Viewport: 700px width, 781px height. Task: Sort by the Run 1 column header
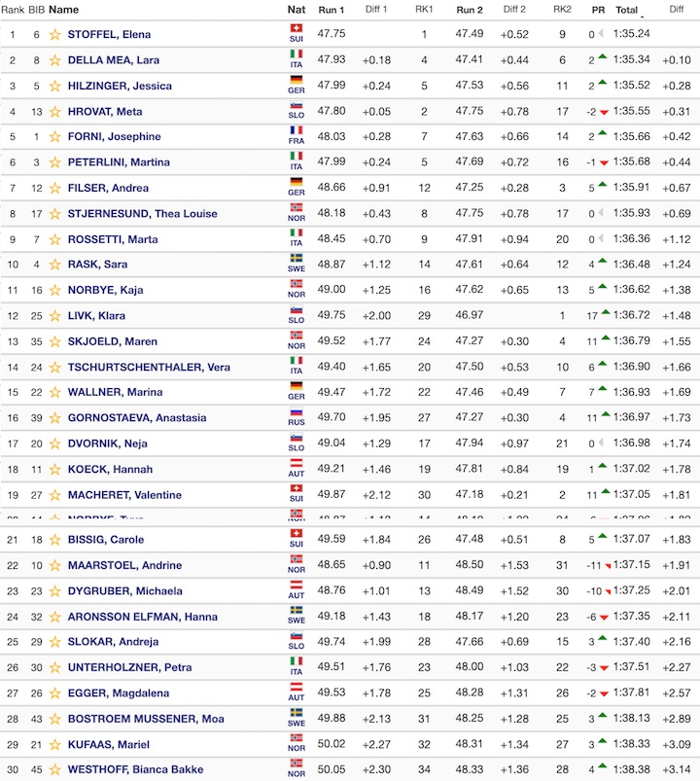tap(332, 10)
